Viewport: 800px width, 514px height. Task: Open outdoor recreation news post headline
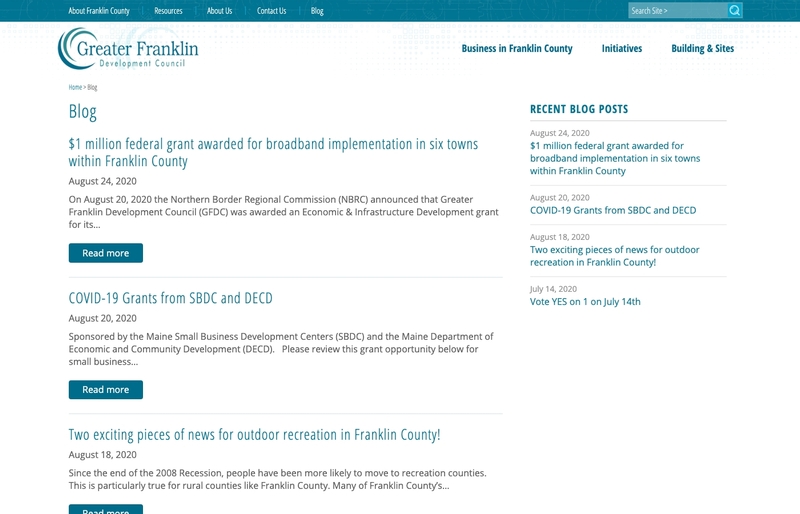(x=254, y=435)
